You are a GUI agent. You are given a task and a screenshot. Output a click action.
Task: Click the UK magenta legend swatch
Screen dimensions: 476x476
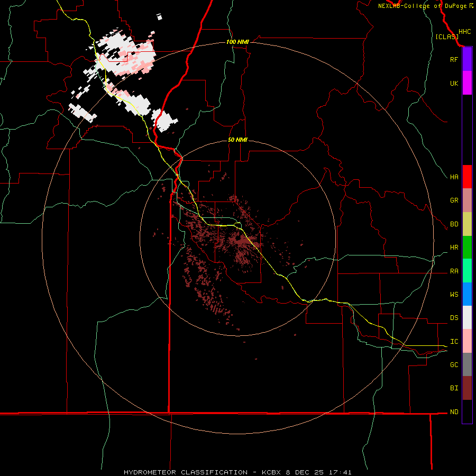(x=467, y=83)
